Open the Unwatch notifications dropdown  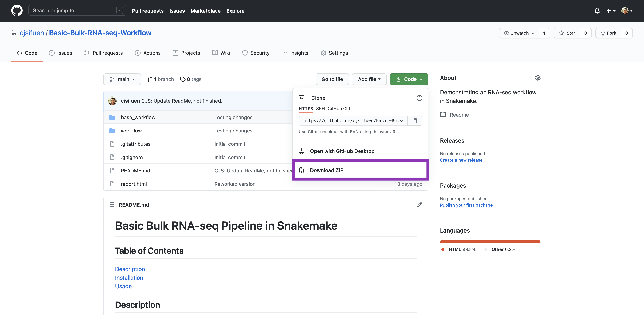pos(519,33)
